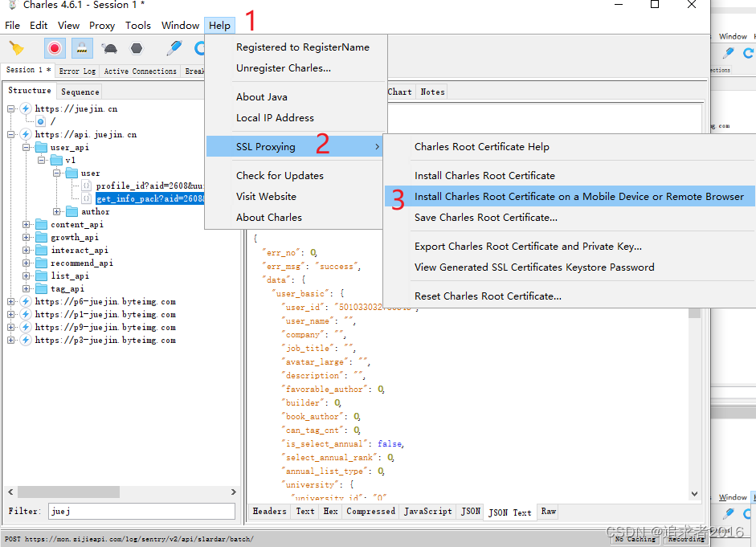Open the View menu
This screenshot has width=756, height=547.
[68, 26]
